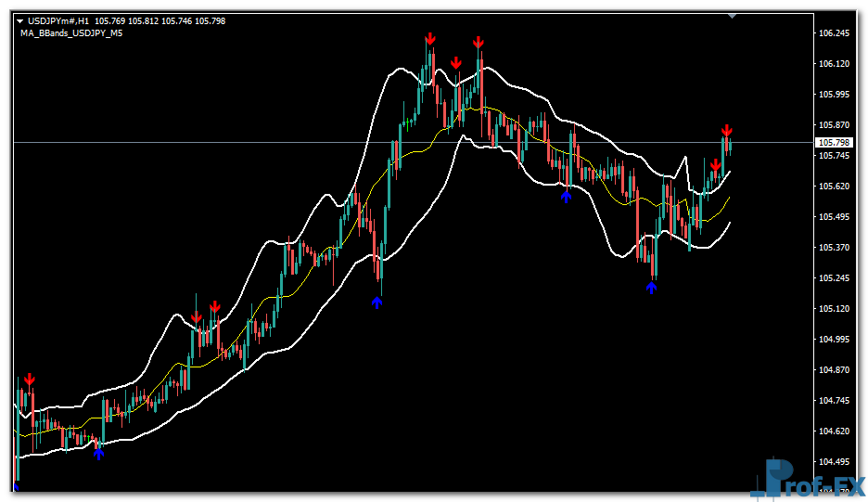Select the MA_BBands_USDJPY_M5 indicator label

[x=70, y=32]
